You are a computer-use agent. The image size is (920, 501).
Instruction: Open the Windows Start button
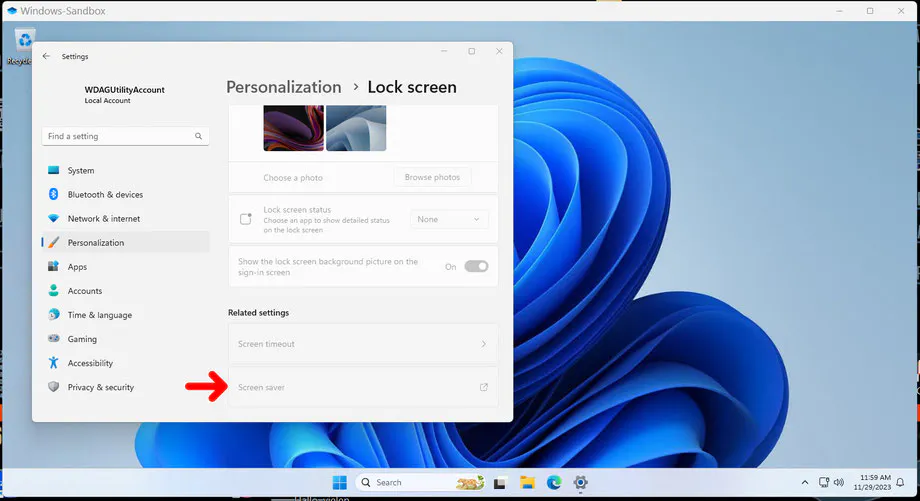click(x=339, y=482)
